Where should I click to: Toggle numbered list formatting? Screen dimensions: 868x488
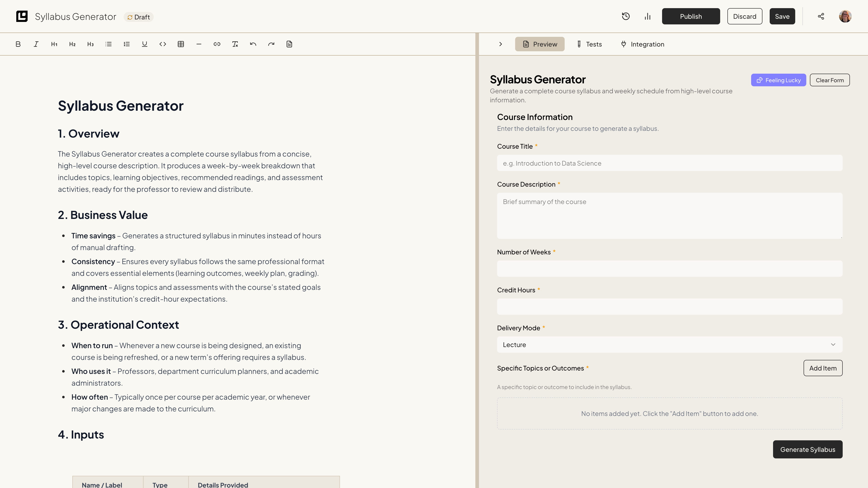click(127, 44)
